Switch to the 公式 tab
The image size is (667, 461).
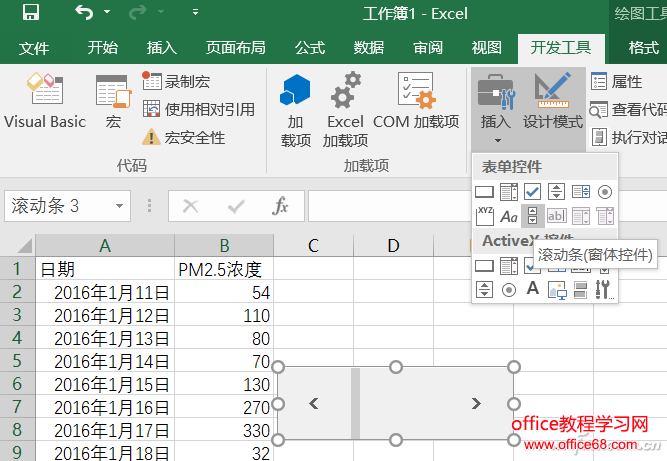tap(310, 48)
